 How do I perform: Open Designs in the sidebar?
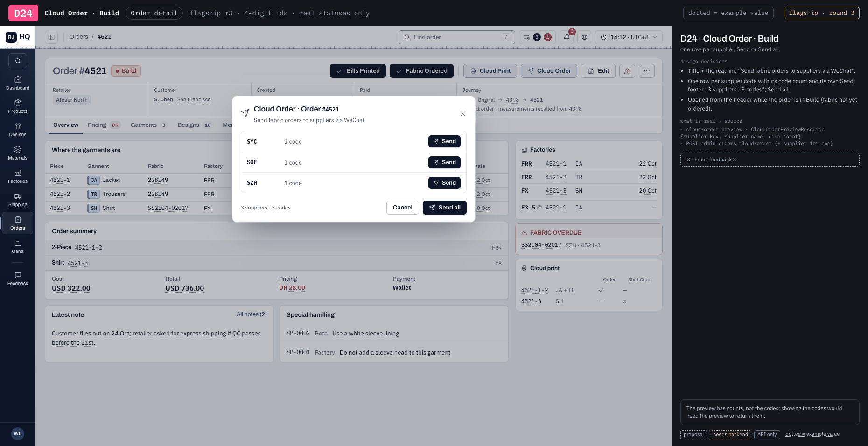click(18, 130)
